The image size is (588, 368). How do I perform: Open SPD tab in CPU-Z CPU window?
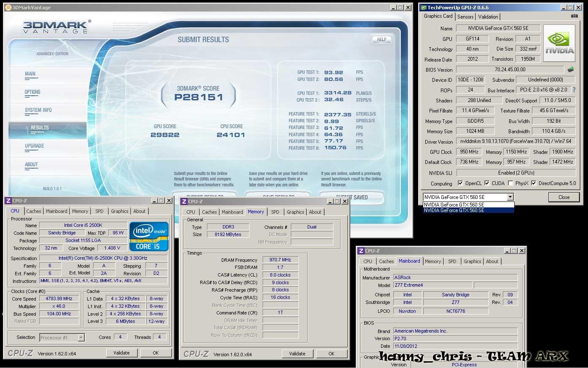(99, 211)
